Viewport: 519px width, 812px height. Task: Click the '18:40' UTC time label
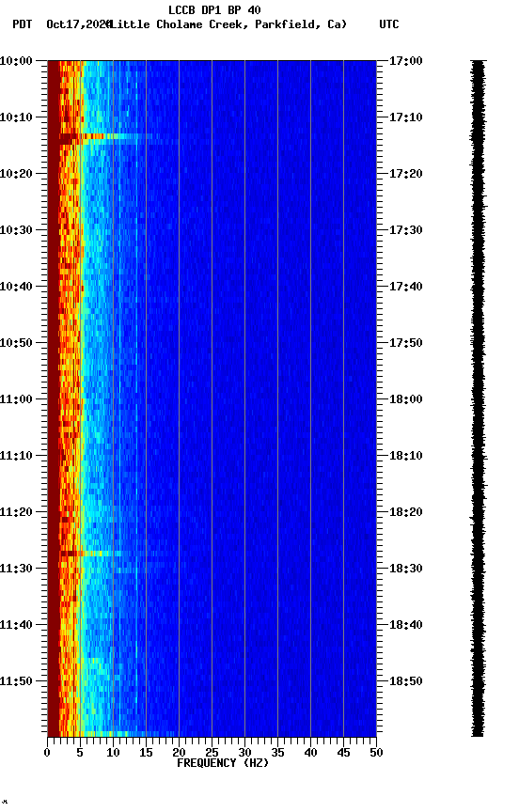[406, 626]
